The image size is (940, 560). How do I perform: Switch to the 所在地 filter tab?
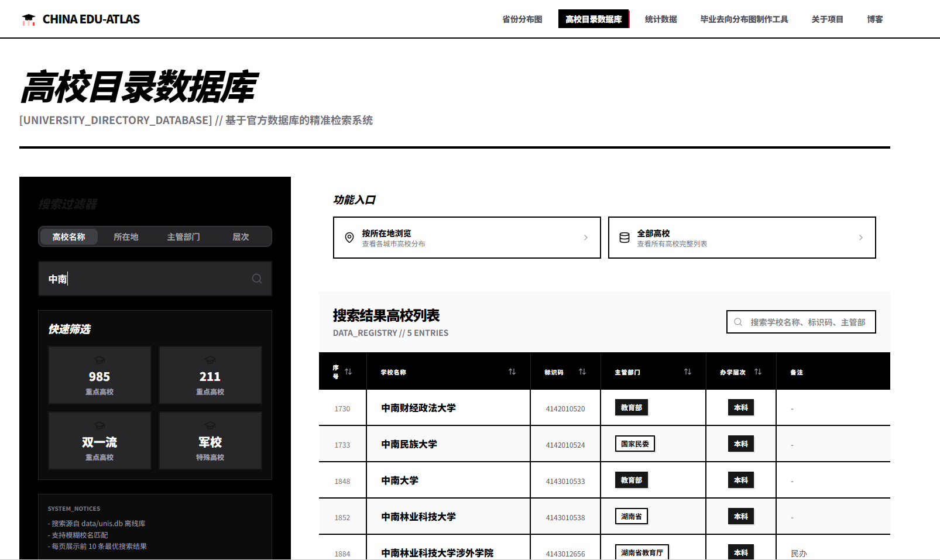125,236
